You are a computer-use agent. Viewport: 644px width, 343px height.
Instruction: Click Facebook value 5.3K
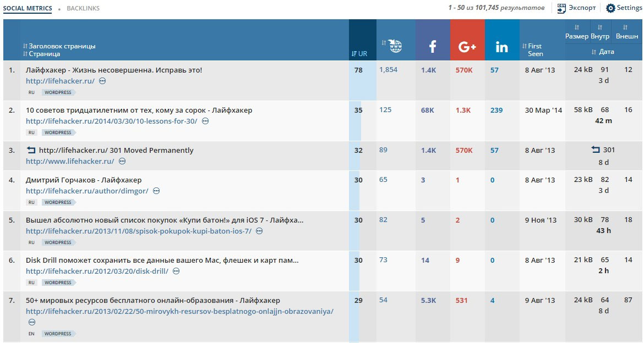429,301
